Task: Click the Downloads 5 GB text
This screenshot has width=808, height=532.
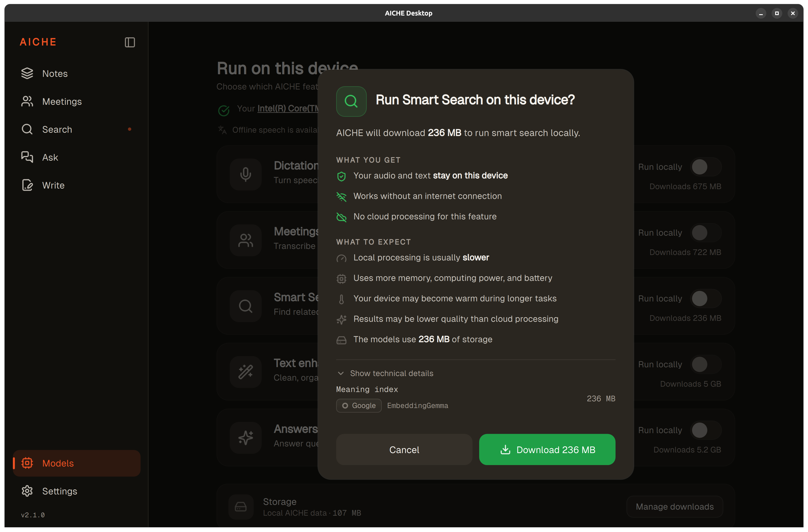Action: [x=690, y=384]
